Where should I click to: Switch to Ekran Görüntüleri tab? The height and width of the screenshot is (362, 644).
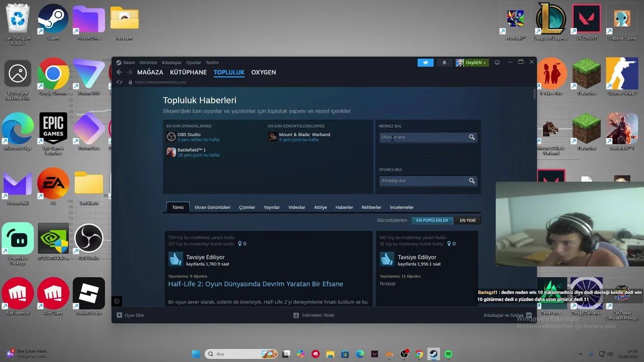tap(212, 207)
